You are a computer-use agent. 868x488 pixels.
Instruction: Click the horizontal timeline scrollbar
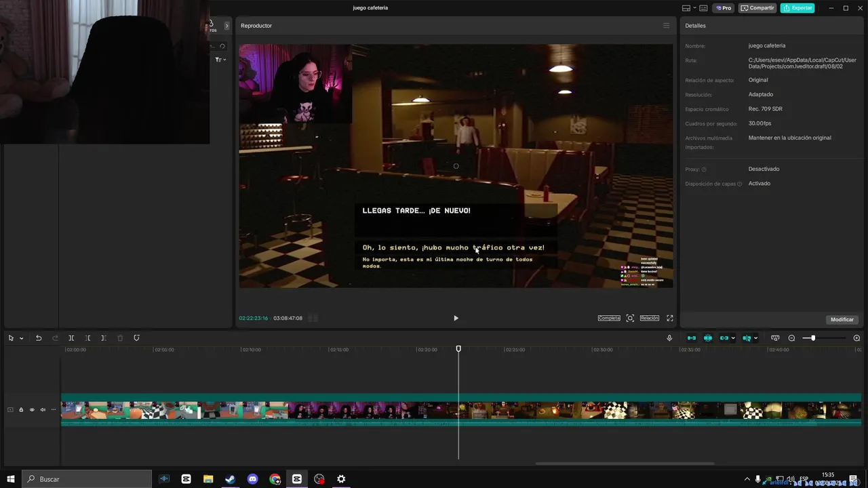coord(625,464)
